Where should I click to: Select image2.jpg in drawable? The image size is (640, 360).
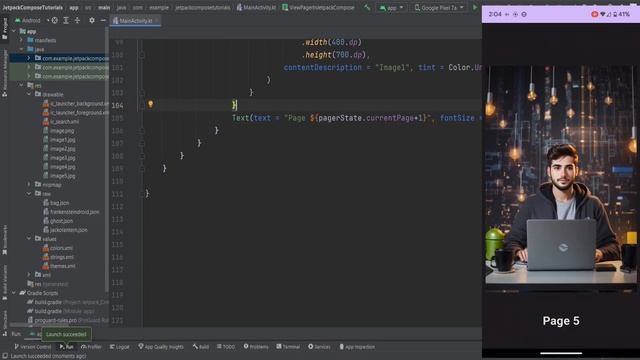pos(59,149)
